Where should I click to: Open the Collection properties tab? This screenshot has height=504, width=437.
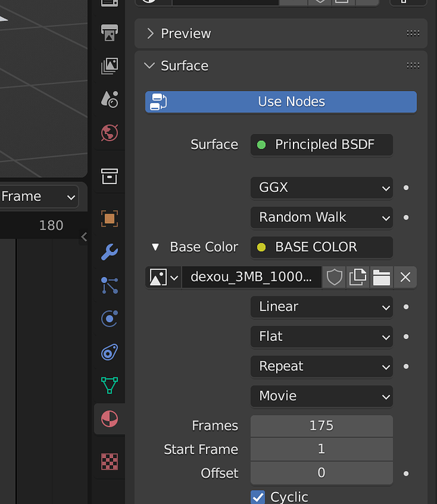[110, 176]
